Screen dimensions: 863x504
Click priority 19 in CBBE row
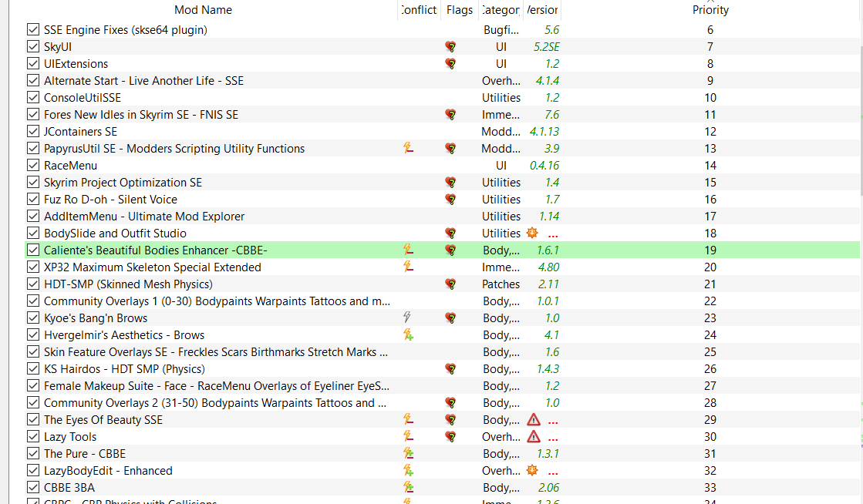(710, 250)
